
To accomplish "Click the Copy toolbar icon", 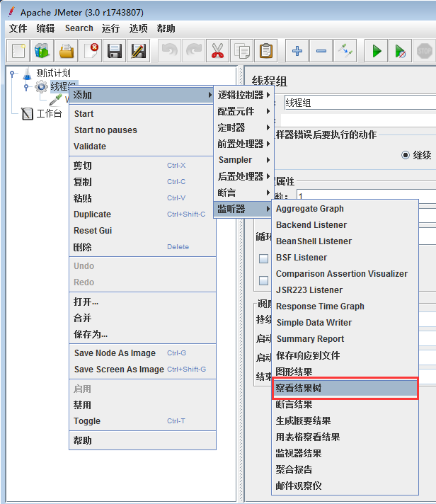I will click(242, 51).
